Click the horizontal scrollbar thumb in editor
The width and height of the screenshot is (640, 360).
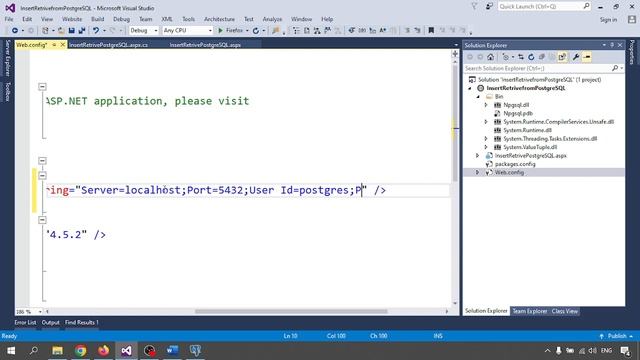(x=291, y=311)
